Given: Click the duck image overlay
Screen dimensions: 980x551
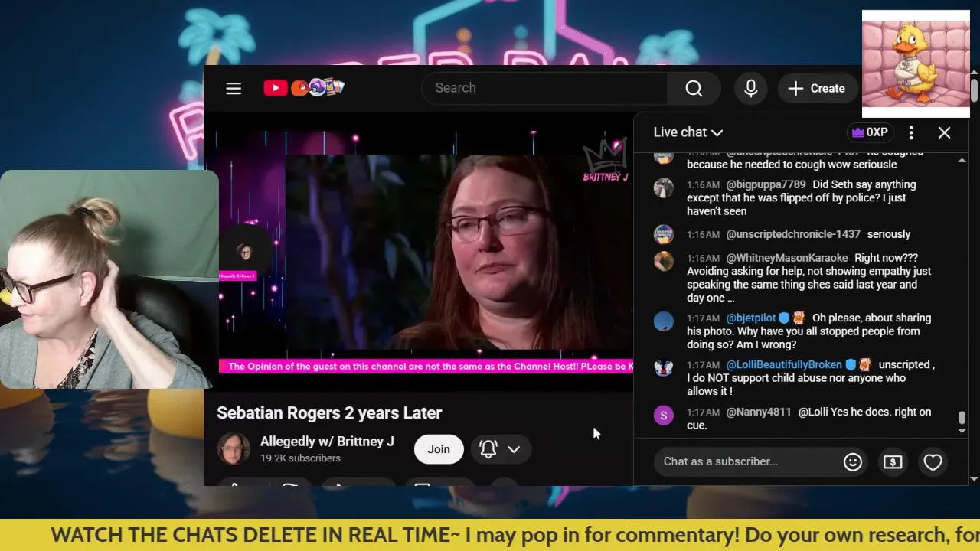Looking at the screenshot, I should click(916, 64).
